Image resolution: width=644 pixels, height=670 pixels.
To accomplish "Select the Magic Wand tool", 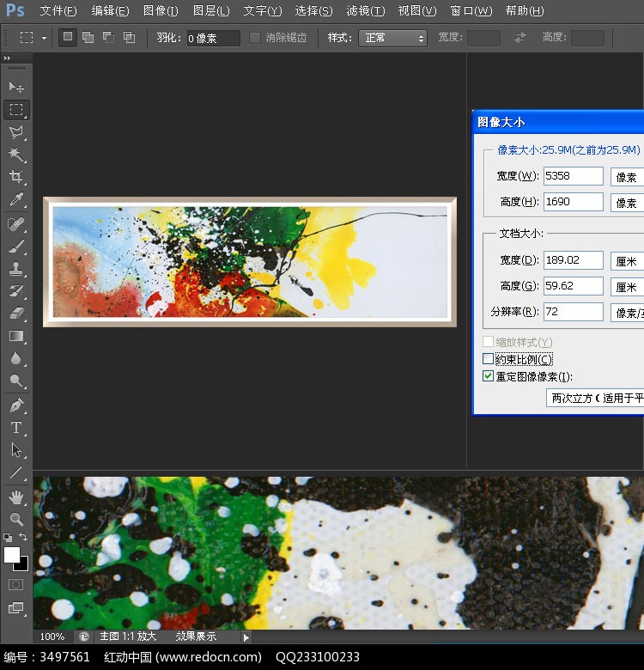I will (x=16, y=155).
